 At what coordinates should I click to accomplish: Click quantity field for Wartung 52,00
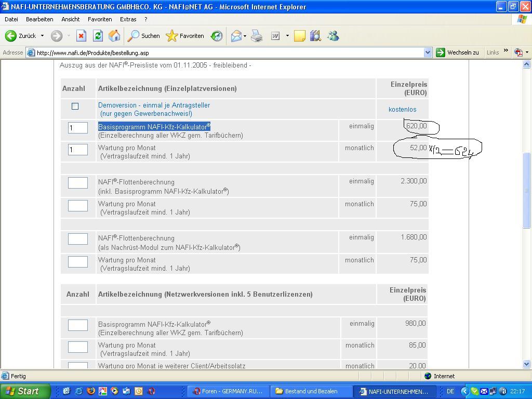pyautogui.click(x=78, y=150)
